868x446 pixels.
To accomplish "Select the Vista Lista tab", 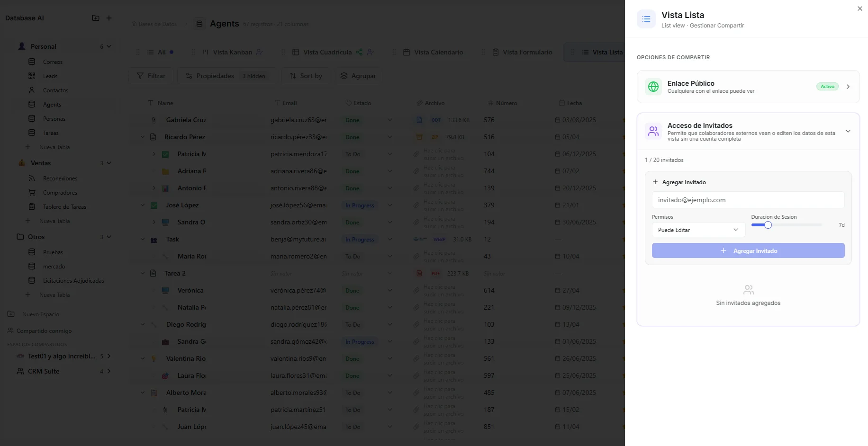I will point(607,52).
